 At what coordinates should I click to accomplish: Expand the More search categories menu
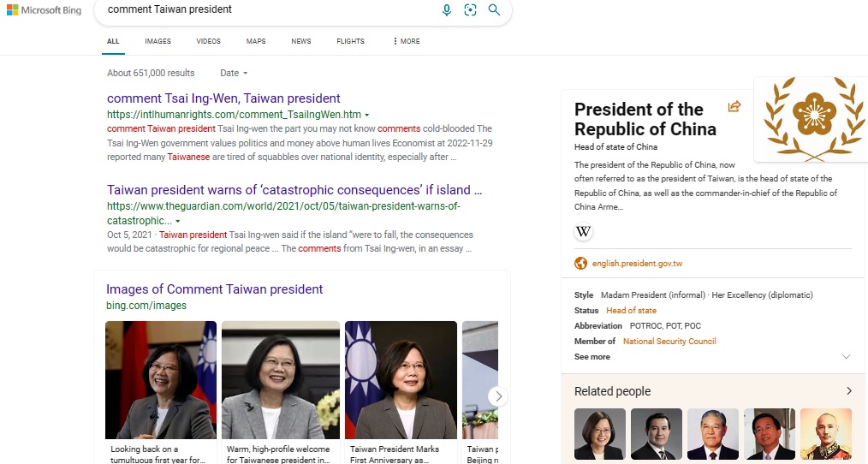(406, 41)
